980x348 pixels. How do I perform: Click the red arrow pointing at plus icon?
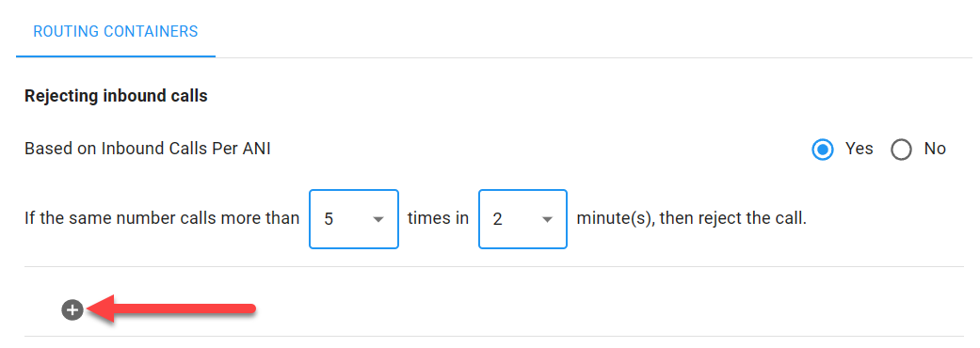171,308
